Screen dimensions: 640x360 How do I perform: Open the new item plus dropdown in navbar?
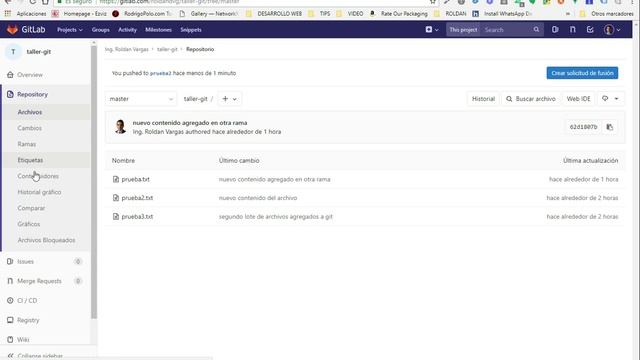click(432, 29)
